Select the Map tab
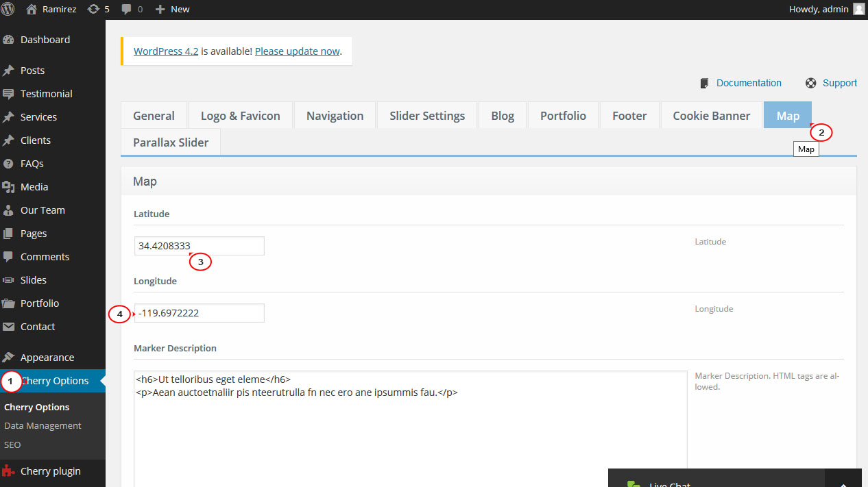The height and width of the screenshot is (487, 868). point(788,115)
